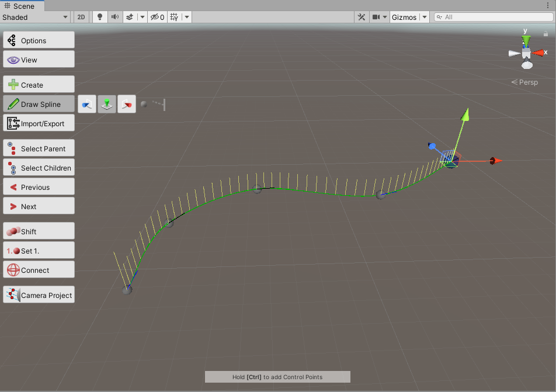Click the bottom white cone of orientation gizmo
556x392 pixels.
pyautogui.click(x=527, y=65)
